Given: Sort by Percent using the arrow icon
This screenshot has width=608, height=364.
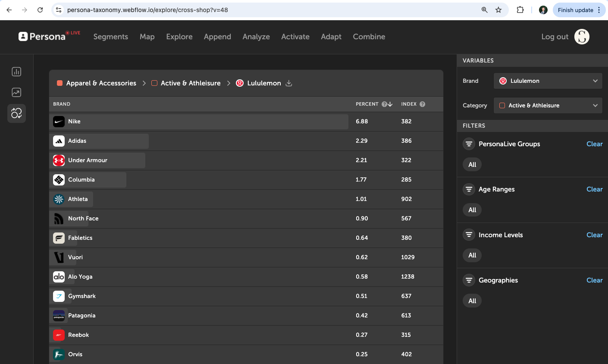Looking at the screenshot, I should (390, 104).
